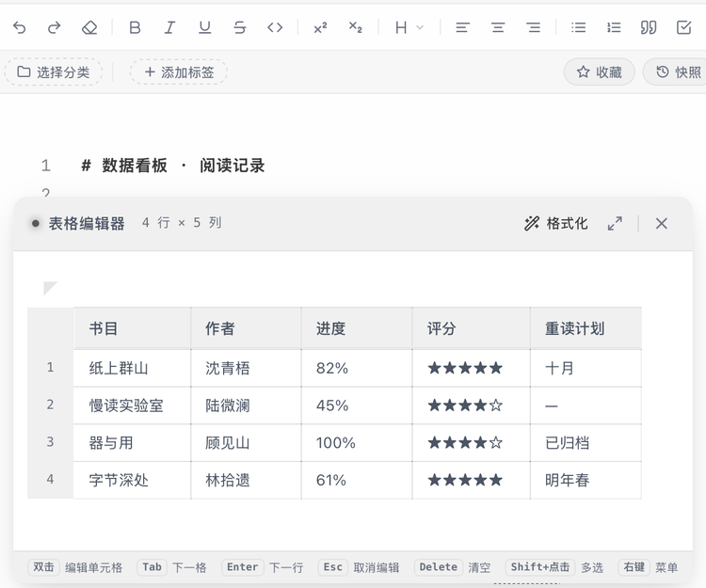Image resolution: width=706 pixels, height=588 pixels.
Task: Toggle italic formatting
Action: pyautogui.click(x=169, y=28)
